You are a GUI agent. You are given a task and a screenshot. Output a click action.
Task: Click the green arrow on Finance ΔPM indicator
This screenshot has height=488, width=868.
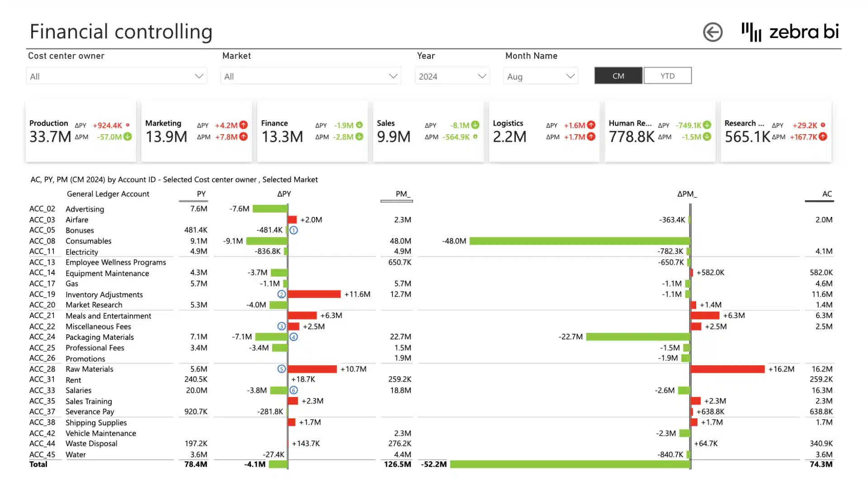click(x=359, y=137)
